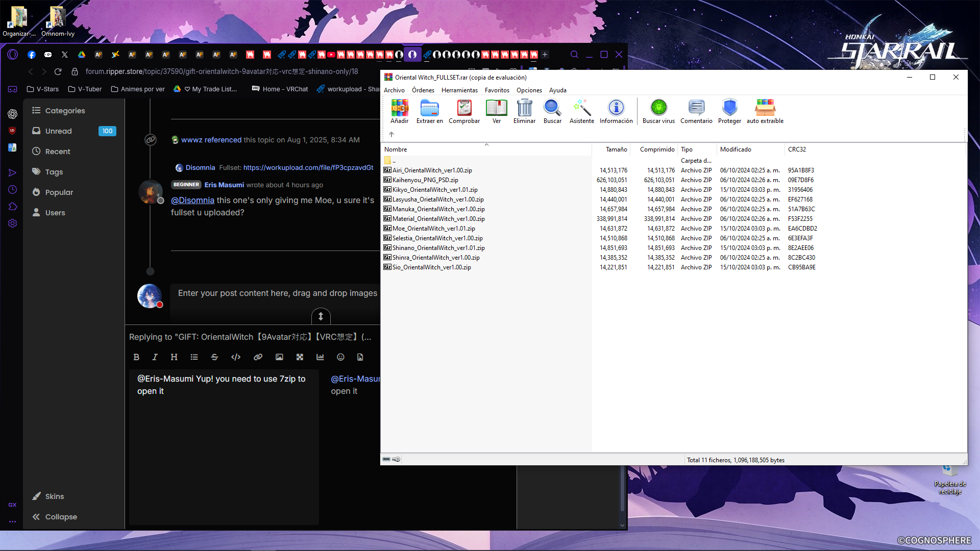980x551 pixels.
Task: Go up one folder level in WinRAR
Action: 391,135
